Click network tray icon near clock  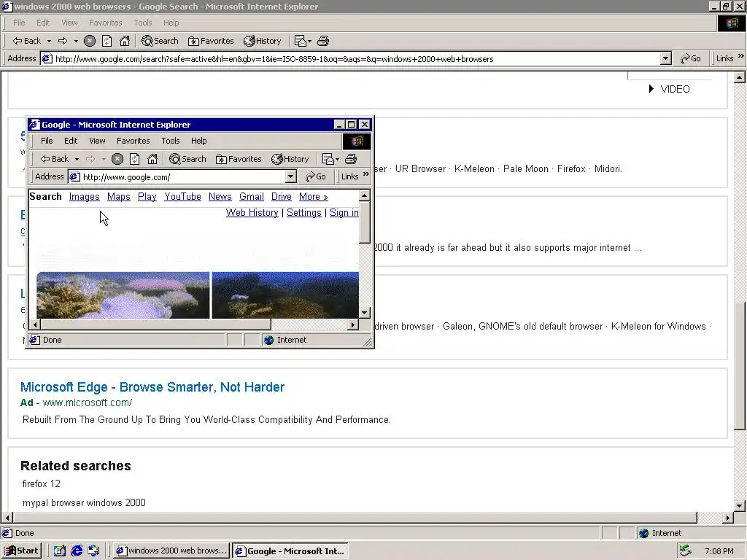[x=685, y=551]
